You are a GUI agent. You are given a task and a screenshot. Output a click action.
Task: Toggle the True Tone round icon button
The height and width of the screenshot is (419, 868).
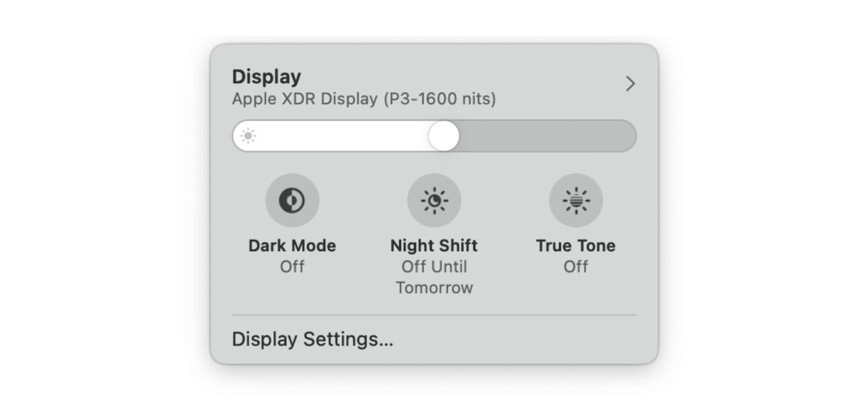pyautogui.click(x=575, y=201)
